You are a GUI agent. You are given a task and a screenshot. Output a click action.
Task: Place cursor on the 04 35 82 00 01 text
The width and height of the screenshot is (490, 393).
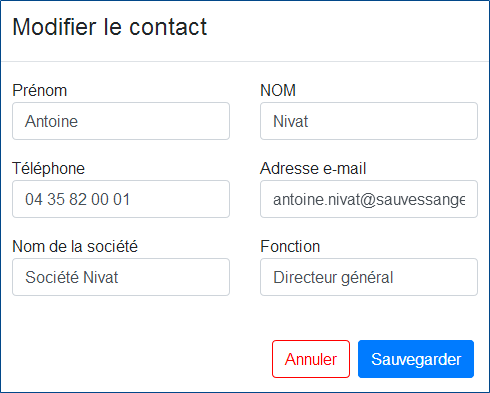click(77, 199)
